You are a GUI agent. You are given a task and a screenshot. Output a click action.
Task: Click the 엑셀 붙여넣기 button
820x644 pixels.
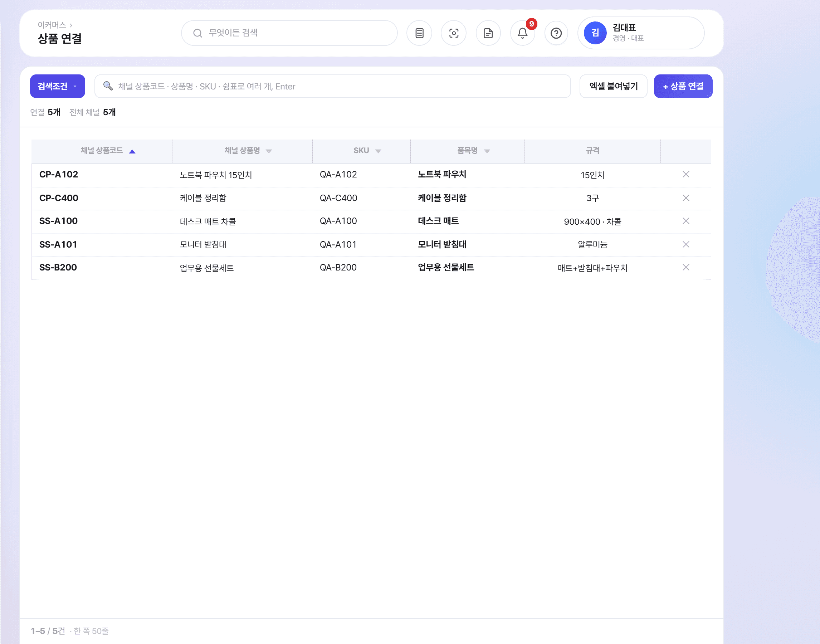coord(614,86)
